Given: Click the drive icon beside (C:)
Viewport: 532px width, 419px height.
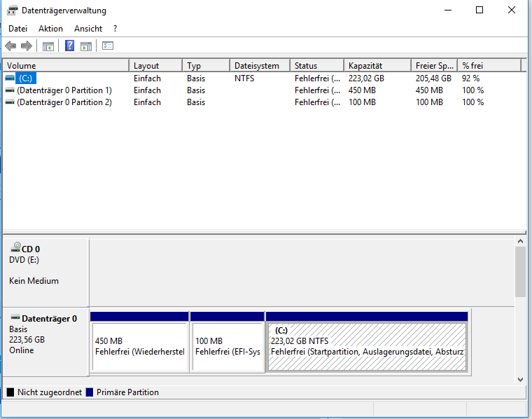Looking at the screenshot, I should pyautogui.click(x=10, y=78).
